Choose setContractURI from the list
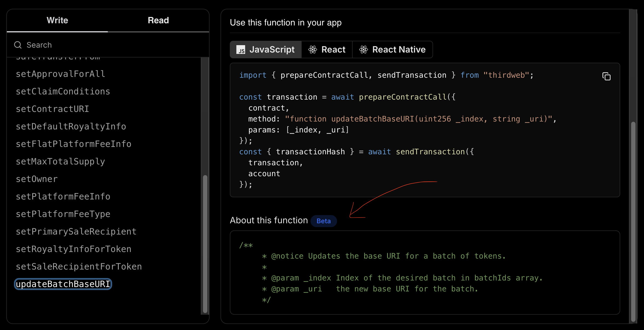 53,109
